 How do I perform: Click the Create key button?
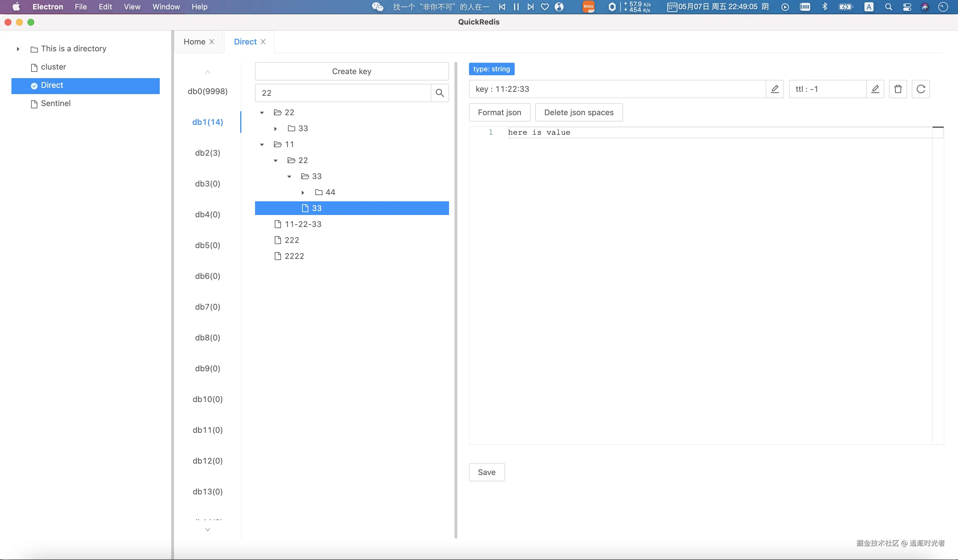point(352,71)
